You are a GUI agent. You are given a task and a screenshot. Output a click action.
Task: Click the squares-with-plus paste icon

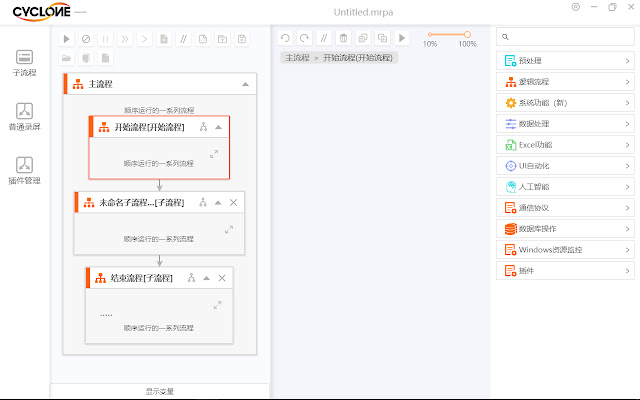point(382,38)
